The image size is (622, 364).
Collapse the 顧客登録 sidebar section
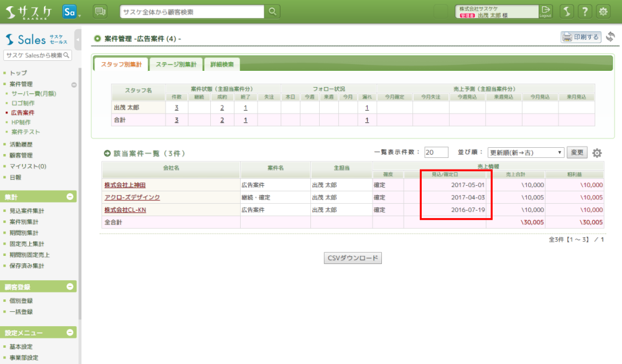[70, 287]
